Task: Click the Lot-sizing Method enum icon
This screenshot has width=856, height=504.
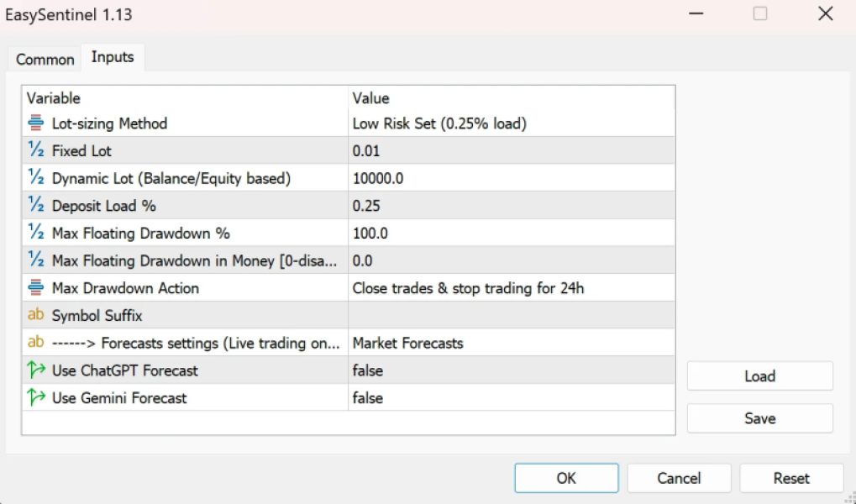Action: (36, 123)
